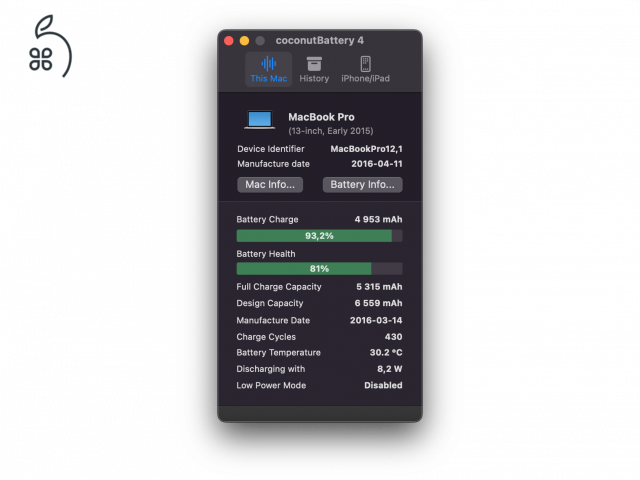The height and width of the screenshot is (480, 640).
Task: Switch to the This Mac tab label
Action: pyautogui.click(x=269, y=78)
